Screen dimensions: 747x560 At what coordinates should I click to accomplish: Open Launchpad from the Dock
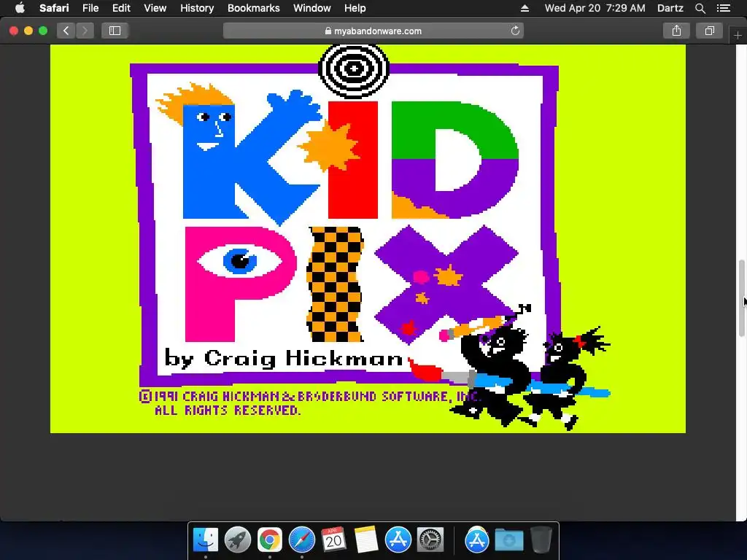click(x=238, y=540)
